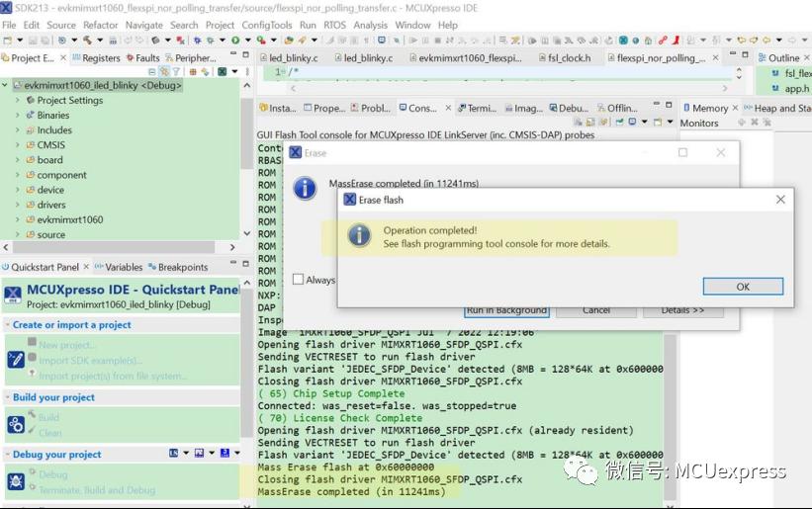This screenshot has width=812, height=509.
Task: Switch to the Variables tab
Action: pyautogui.click(x=119, y=267)
